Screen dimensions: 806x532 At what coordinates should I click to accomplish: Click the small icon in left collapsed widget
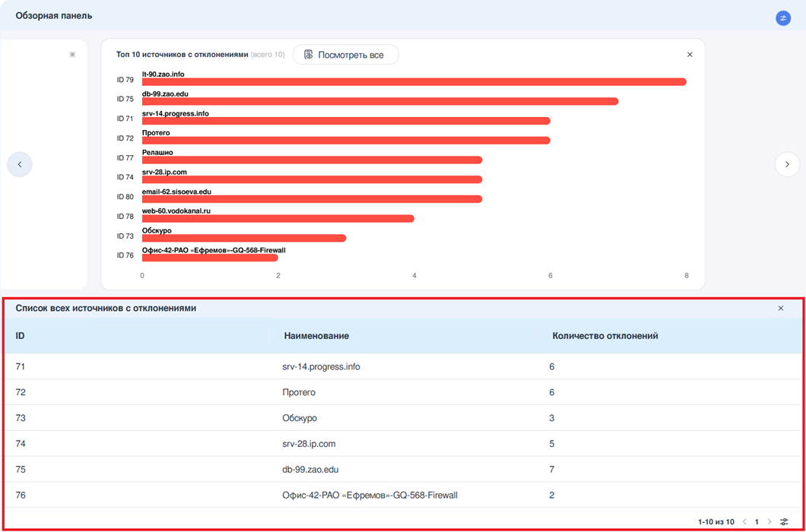point(72,55)
